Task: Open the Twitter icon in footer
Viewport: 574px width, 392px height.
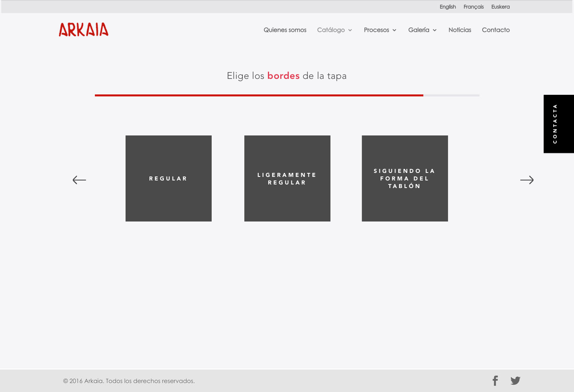Action: [515, 381]
